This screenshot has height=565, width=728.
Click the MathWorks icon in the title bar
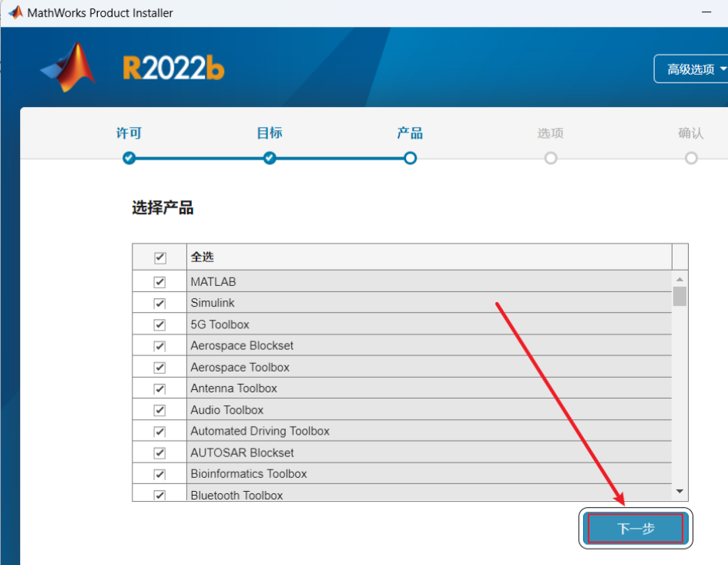(15, 12)
